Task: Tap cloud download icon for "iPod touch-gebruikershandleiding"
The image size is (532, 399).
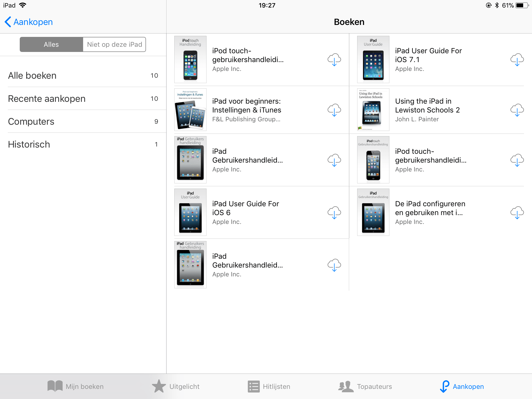Action: click(334, 60)
